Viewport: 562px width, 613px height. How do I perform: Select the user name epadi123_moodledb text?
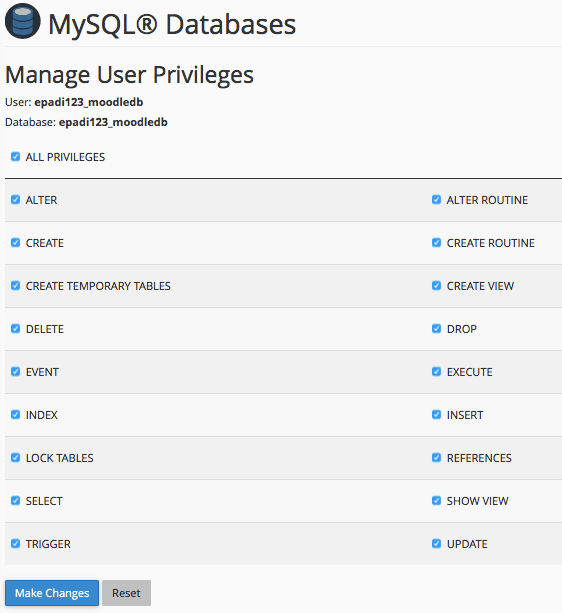click(x=89, y=102)
